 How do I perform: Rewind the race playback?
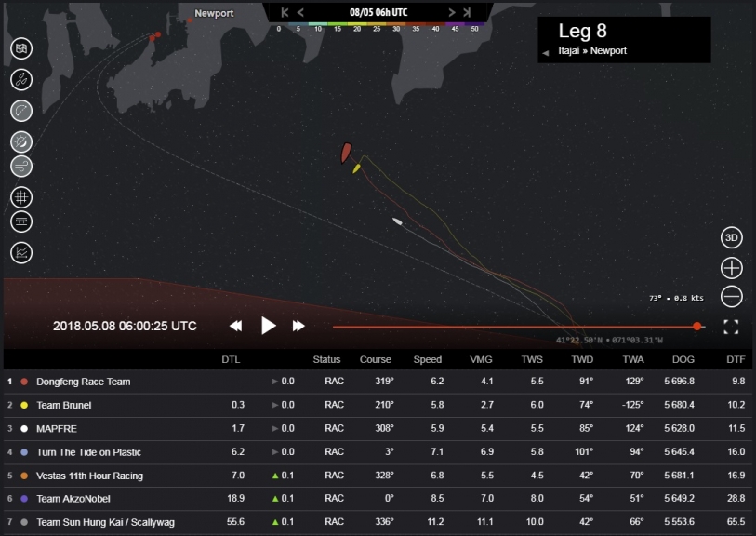coord(236,326)
